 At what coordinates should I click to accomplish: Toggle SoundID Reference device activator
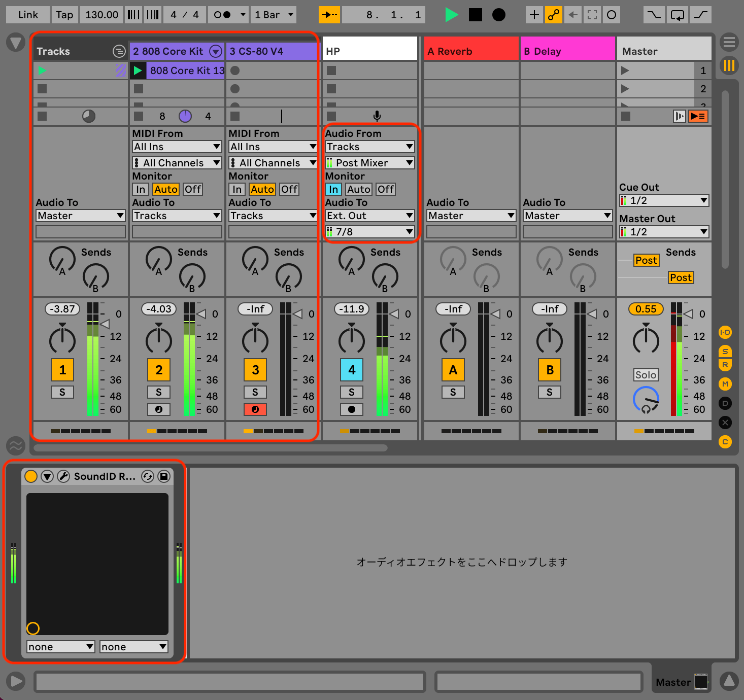[31, 476]
